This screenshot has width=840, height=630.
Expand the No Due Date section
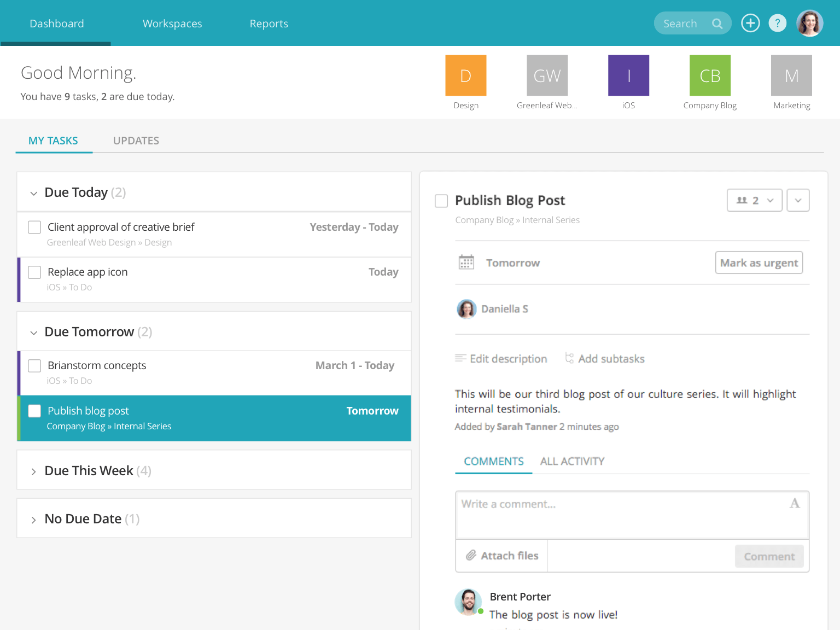[x=34, y=520]
